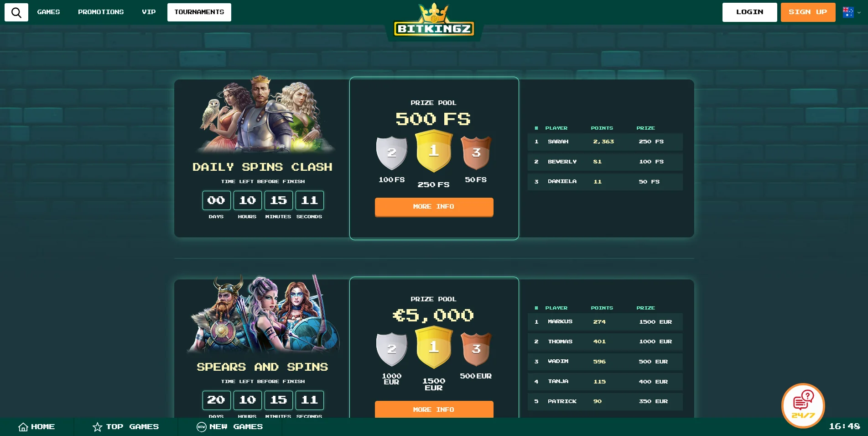The image size is (868, 436).
Task: Click the New Games badge icon
Action: (202, 427)
